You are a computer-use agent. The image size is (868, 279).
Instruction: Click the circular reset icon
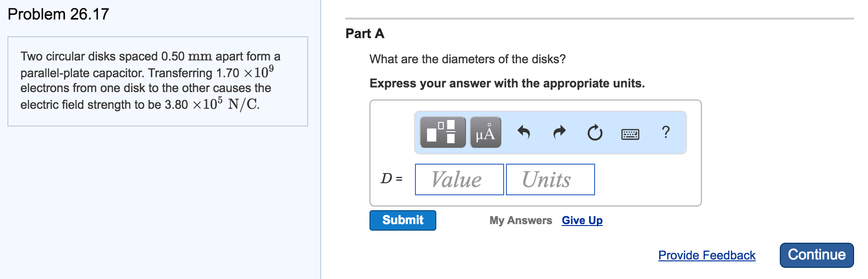click(595, 133)
